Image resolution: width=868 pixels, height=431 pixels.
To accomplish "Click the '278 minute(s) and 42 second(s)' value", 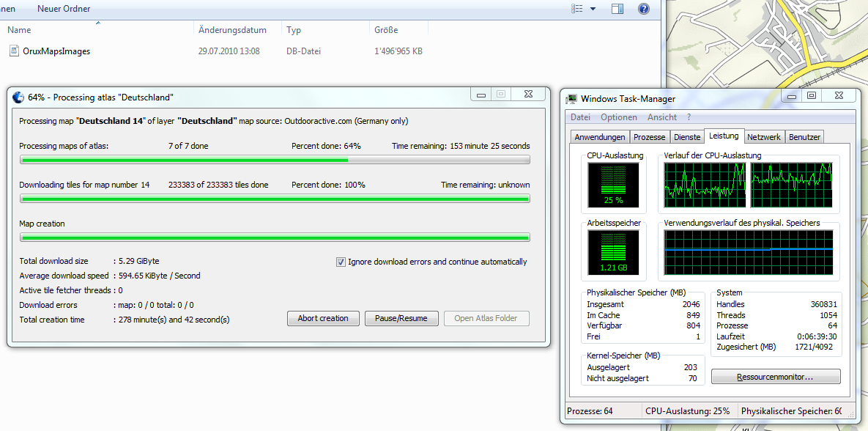I will [174, 320].
